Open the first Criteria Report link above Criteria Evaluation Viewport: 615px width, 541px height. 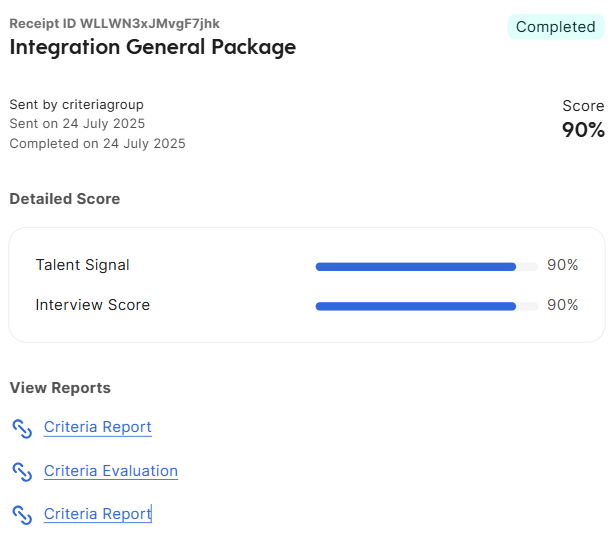[x=98, y=427]
